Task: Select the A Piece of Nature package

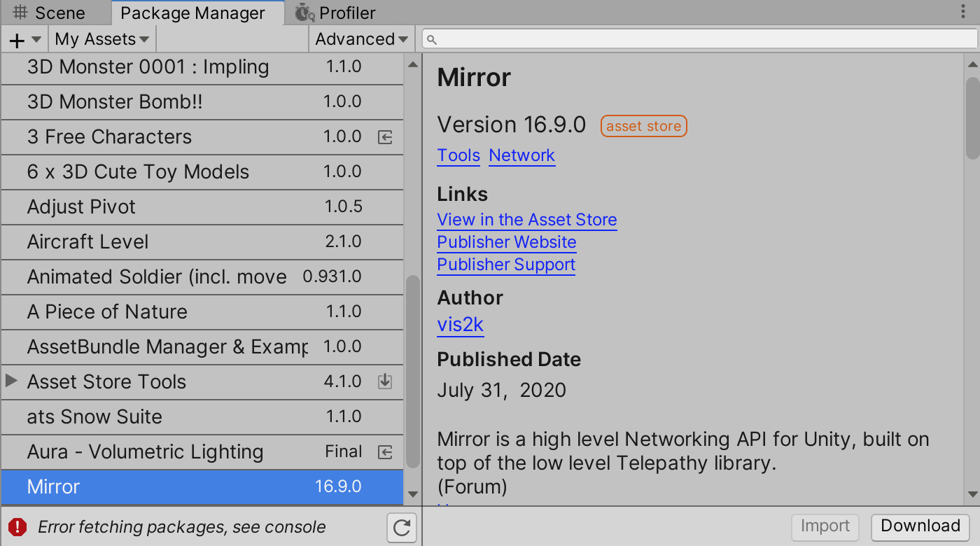Action: [202, 312]
